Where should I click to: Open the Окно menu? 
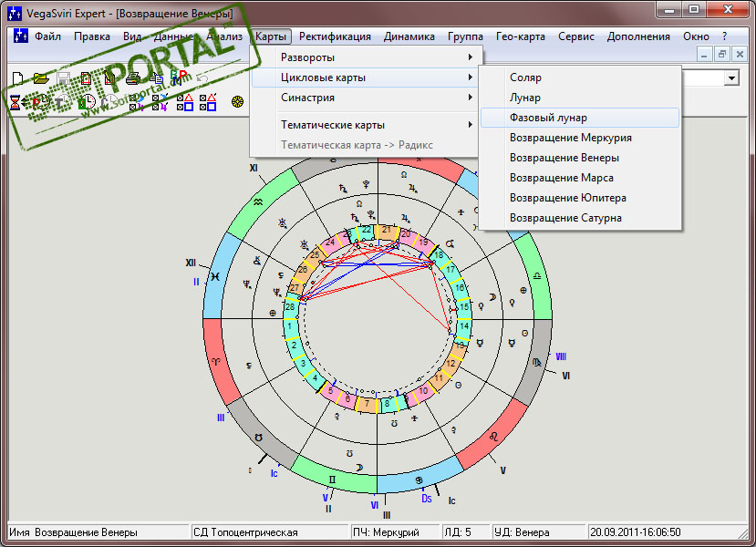(696, 36)
